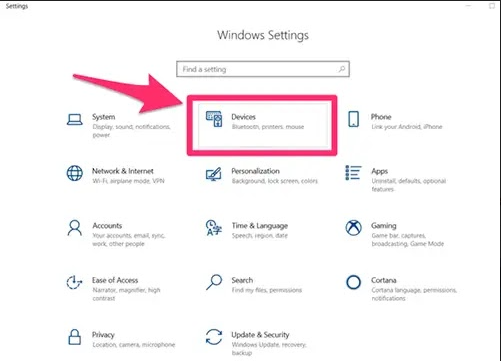The height and width of the screenshot is (361, 501).
Task: Click 'Bluetooth, printers, mouse' description
Action: pyautogui.click(x=268, y=127)
